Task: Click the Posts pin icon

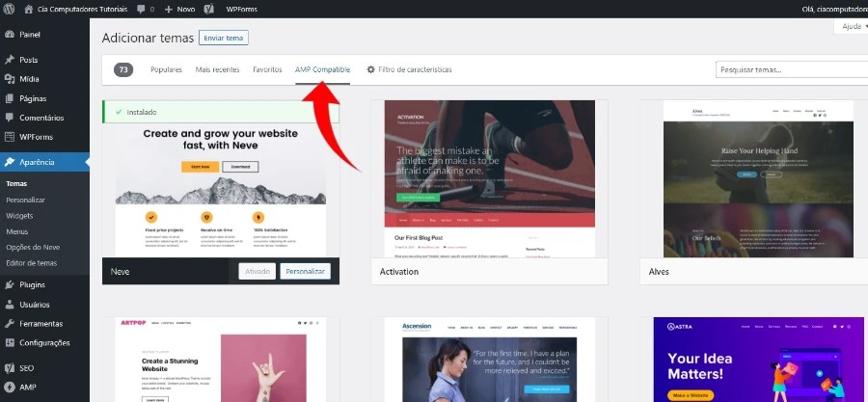Action: 10,60
